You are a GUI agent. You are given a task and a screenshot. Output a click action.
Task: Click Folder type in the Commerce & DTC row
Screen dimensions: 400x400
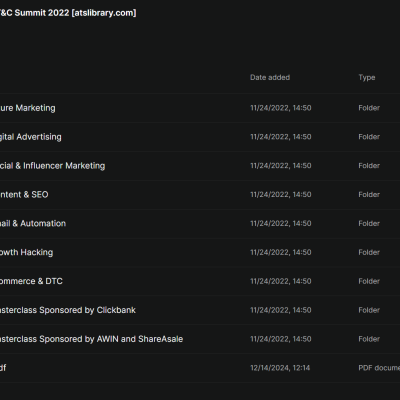click(369, 281)
